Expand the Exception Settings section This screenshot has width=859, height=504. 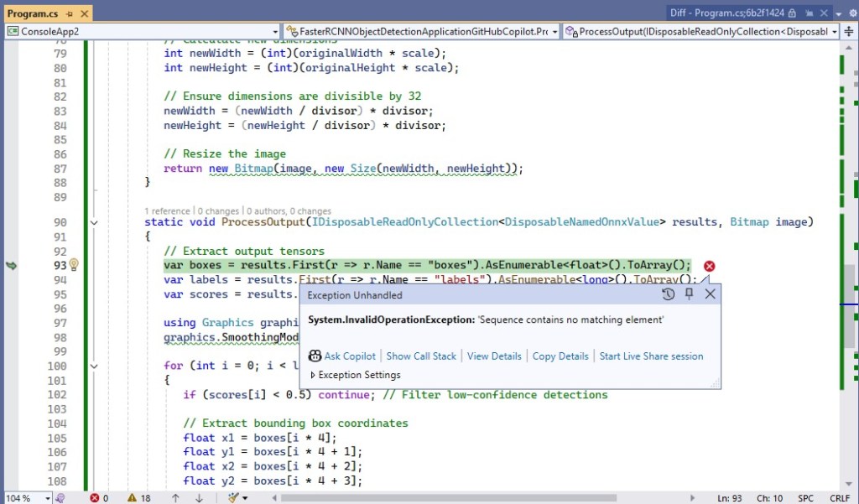(x=314, y=375)
